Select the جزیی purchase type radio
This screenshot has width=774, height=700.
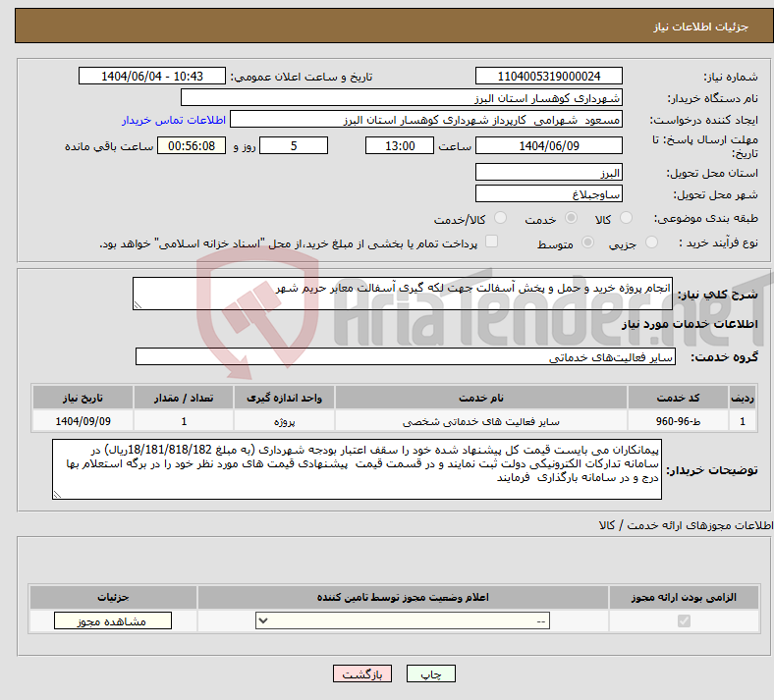tap(651, 242)
